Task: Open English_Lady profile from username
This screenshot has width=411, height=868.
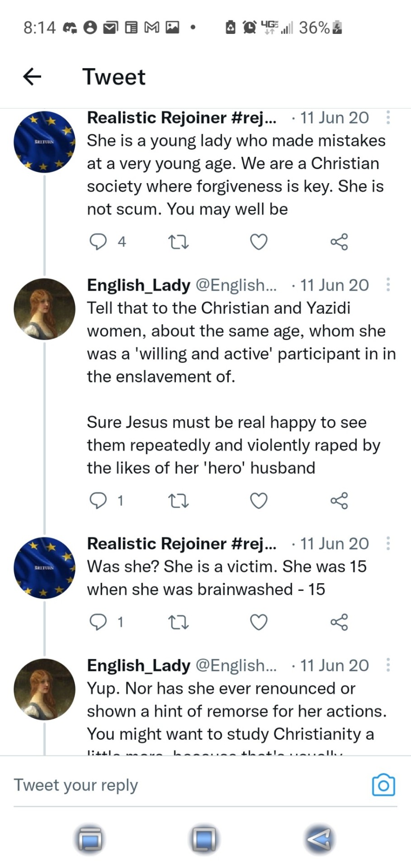Action: coord(138,285)
